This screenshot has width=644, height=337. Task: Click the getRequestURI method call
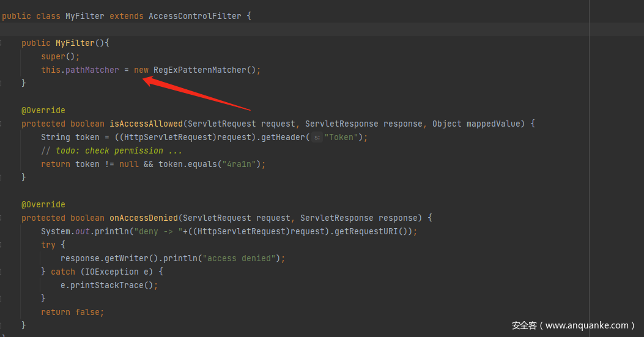366,231
